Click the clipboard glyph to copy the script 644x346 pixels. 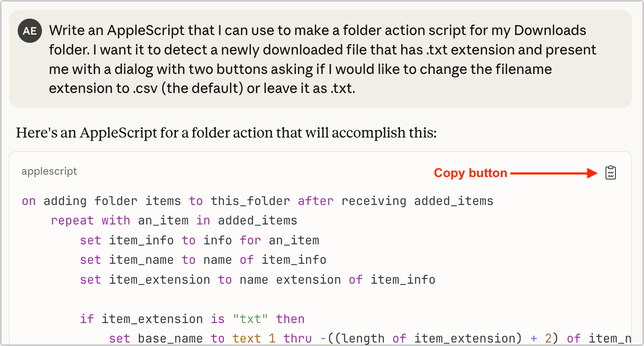coord(610,172)
